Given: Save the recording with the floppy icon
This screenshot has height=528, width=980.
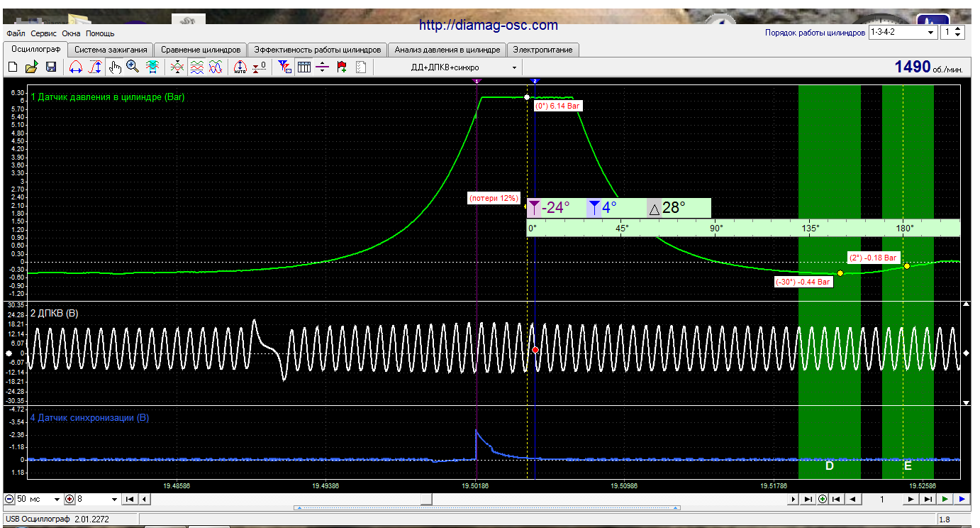Looking at the screenshot, I should pos(51,67).
